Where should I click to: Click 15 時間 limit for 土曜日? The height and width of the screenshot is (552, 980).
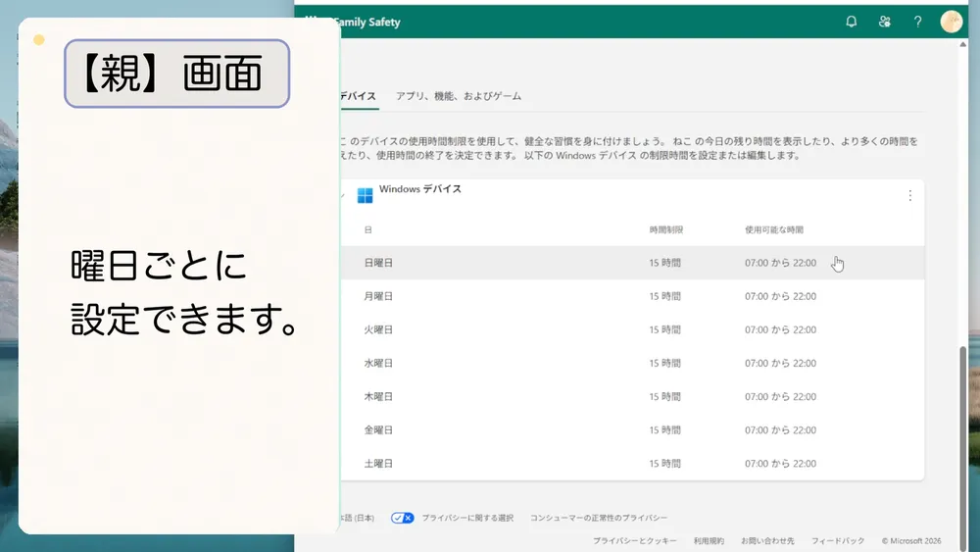(x=664, y=463)
